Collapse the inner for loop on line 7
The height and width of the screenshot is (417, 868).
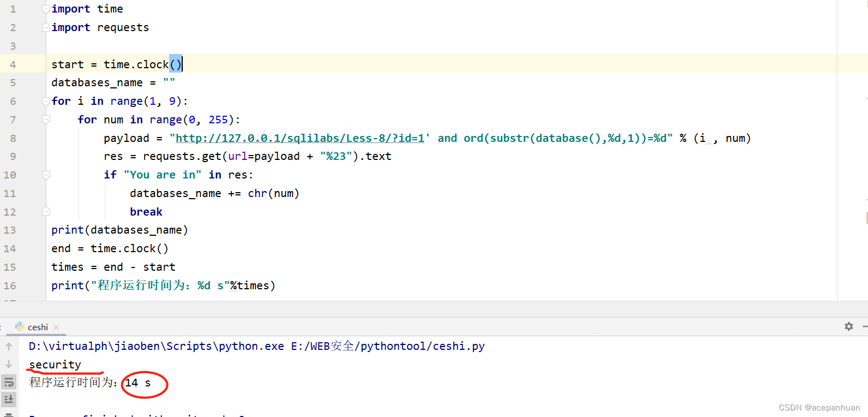point(46,120)
